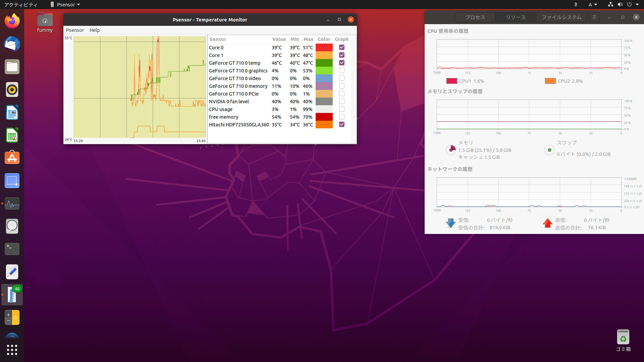Switch to リソース tab
This screenshot has width=644, height=362.
click(516, 17)
